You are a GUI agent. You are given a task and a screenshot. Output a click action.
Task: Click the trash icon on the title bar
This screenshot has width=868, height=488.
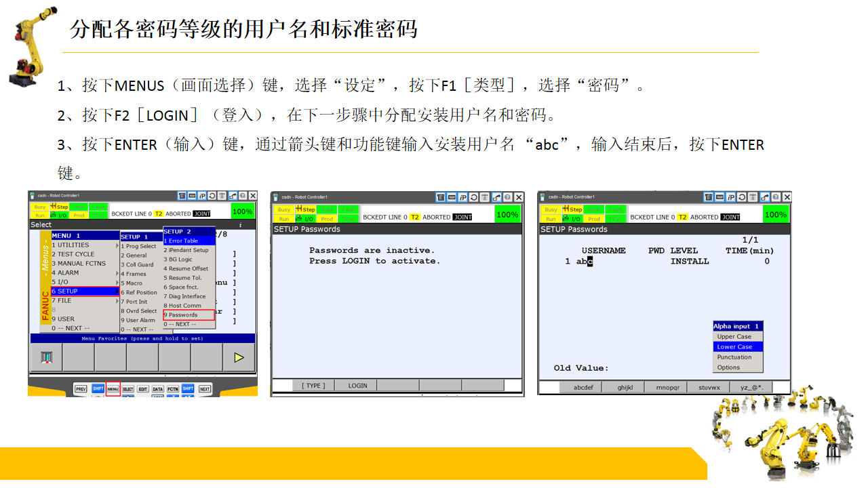(182, 196)
